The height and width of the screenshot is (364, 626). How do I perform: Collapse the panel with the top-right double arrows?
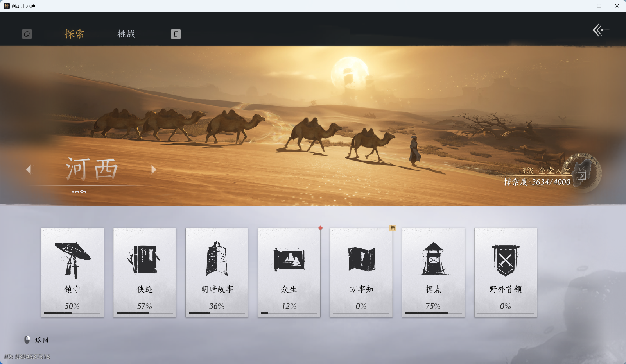point(601,30)
